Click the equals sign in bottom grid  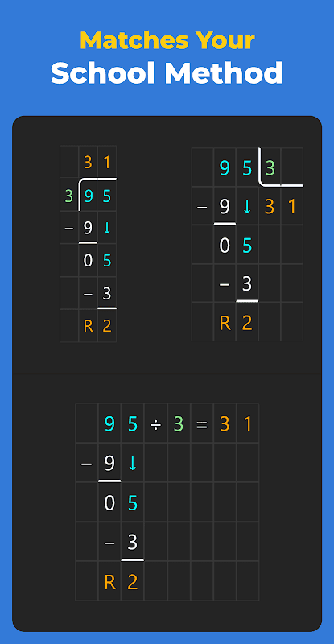point(201,424)
